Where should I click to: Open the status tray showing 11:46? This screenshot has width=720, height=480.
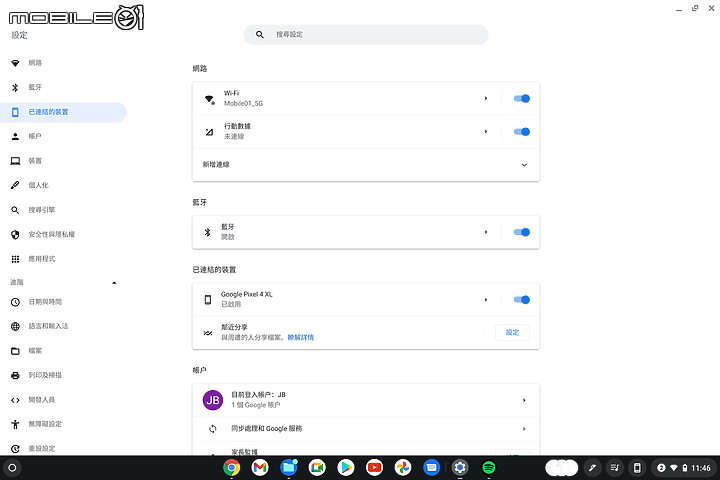tap(683, 468)
